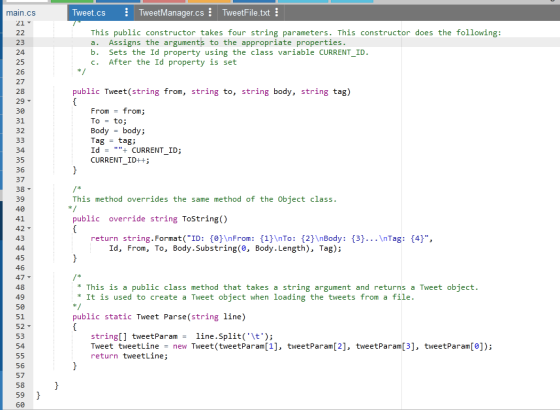The height and width of the screenshot is (410, 560).
Task: Click comment 'After the Id property is set'
Action: click(x=172, y=62)
